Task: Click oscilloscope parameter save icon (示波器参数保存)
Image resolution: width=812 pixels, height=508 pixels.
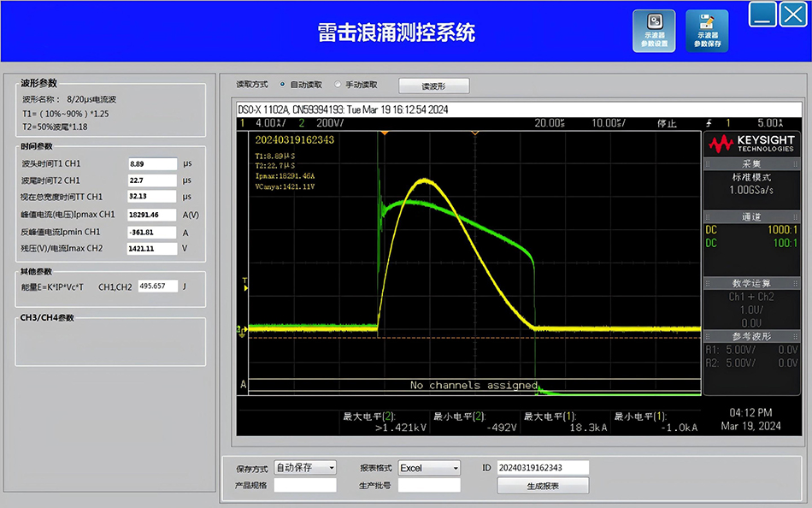Action: coord(707,32)
